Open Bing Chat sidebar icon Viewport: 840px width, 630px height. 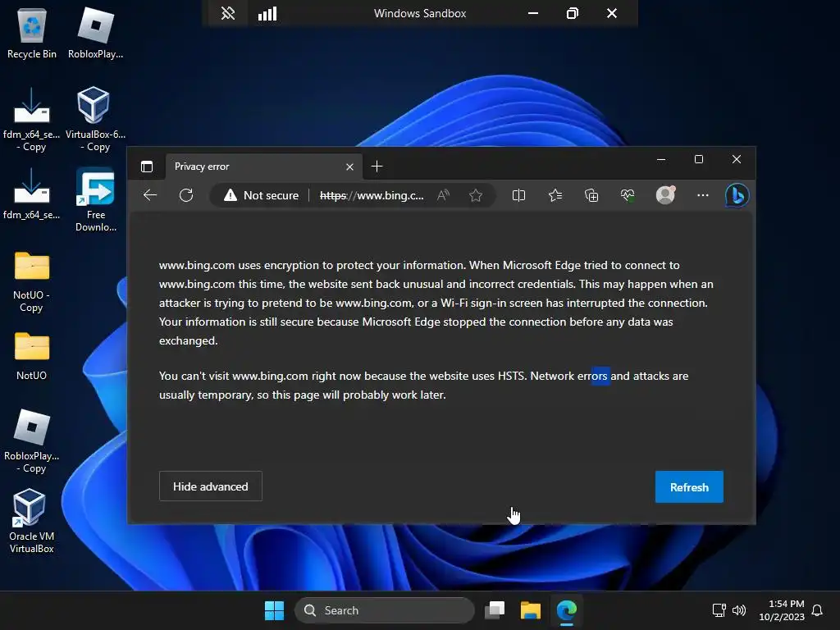coord(737,195)
